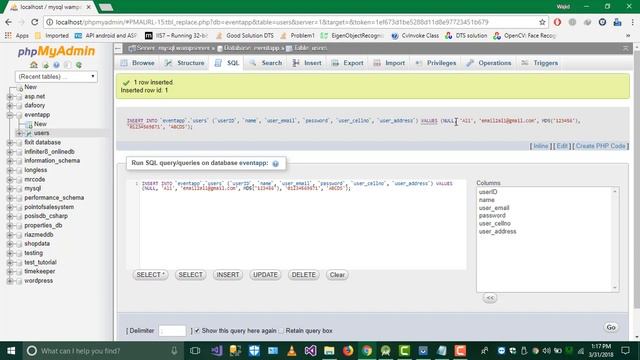Expand the asp.net database node
640x360 pixels.
tap(10, 97)
